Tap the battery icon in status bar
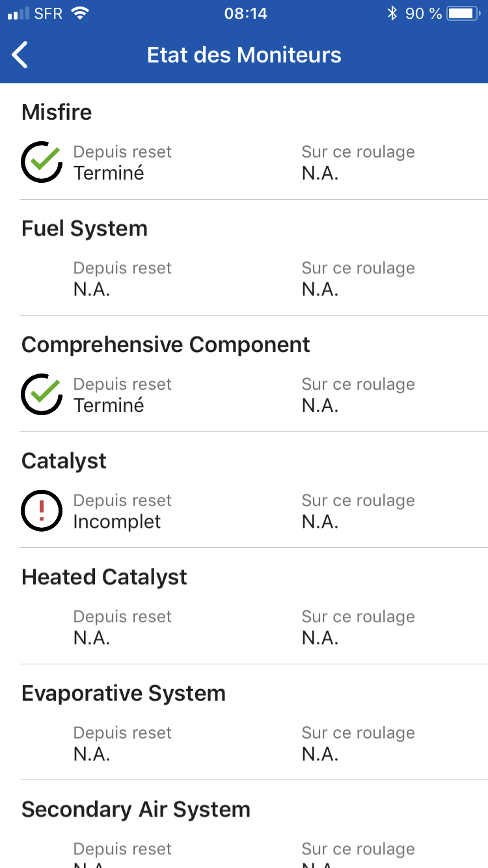 click(463, 14)
